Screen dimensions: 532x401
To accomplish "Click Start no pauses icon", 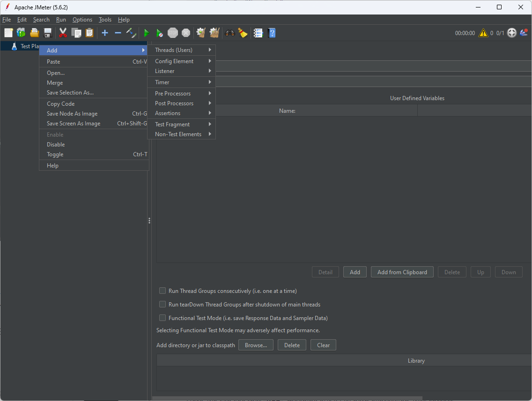I will tap(160, 33).
